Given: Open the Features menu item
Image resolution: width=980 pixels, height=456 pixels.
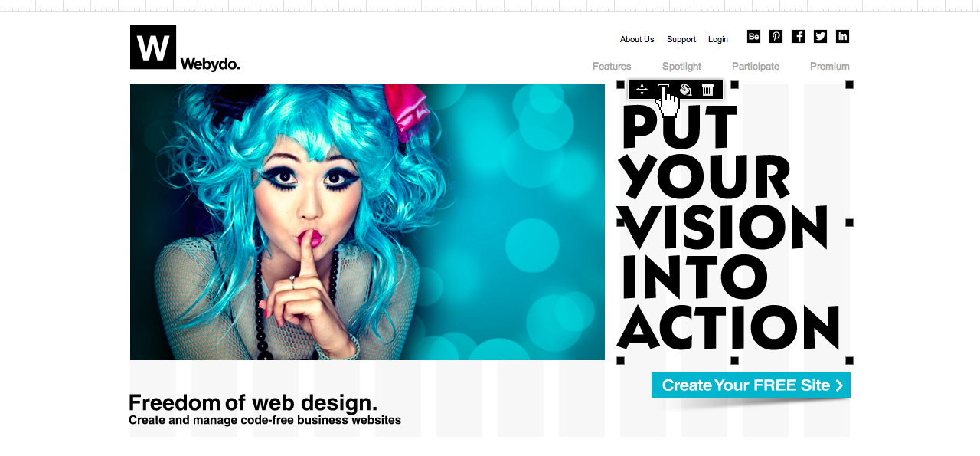Looking at the screenshot, I should (612, 66).
